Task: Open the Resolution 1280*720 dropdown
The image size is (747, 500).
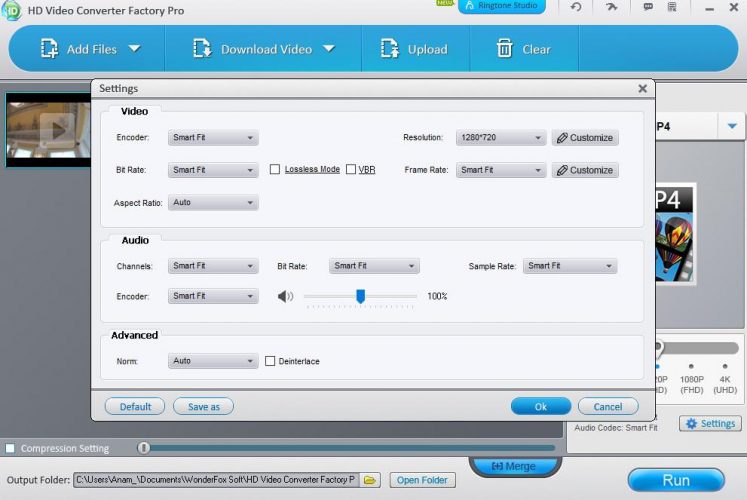Action: coord(501,138)
